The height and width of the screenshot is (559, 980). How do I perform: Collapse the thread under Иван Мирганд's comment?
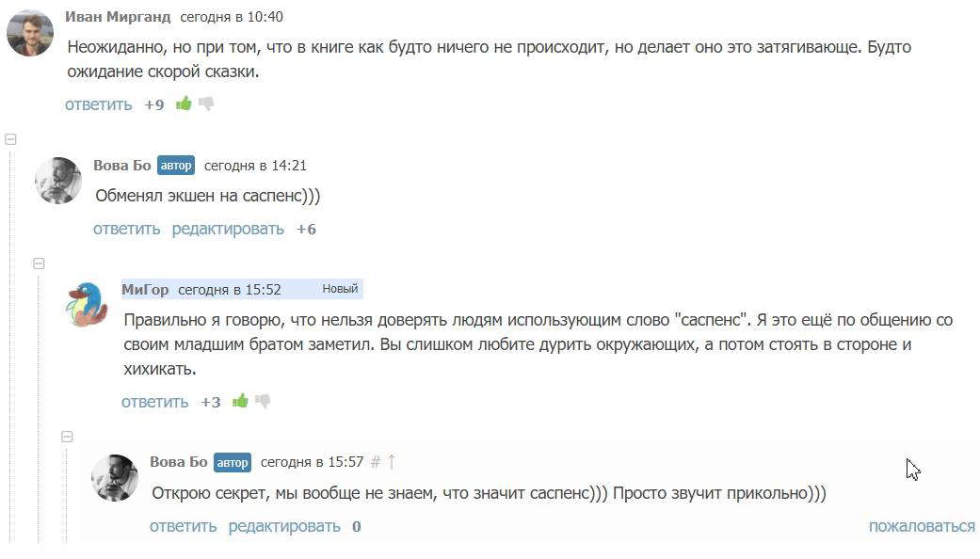pos(11,139)
